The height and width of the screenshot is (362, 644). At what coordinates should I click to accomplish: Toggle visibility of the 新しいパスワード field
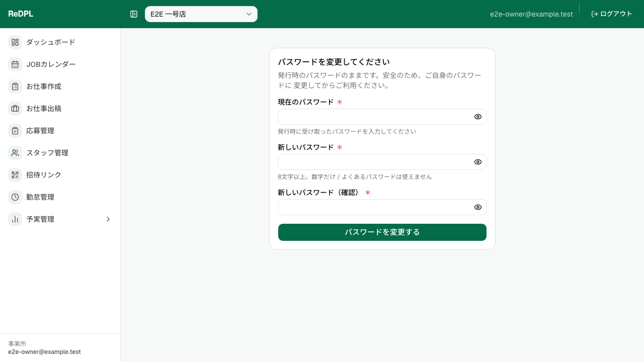click(478, 162)
